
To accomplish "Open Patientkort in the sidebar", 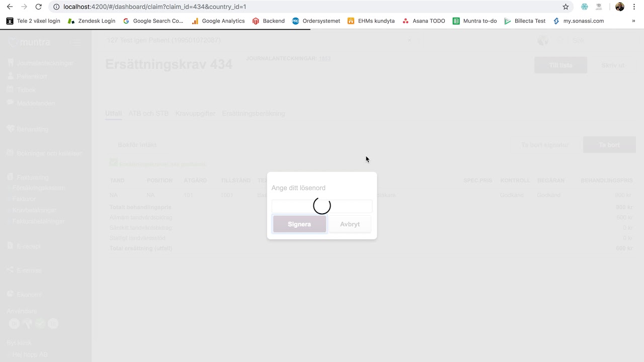I will (x=27, y=76).
